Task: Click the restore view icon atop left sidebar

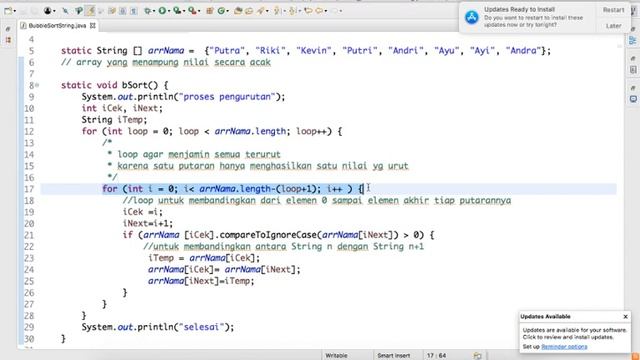Action: (8, 29)
